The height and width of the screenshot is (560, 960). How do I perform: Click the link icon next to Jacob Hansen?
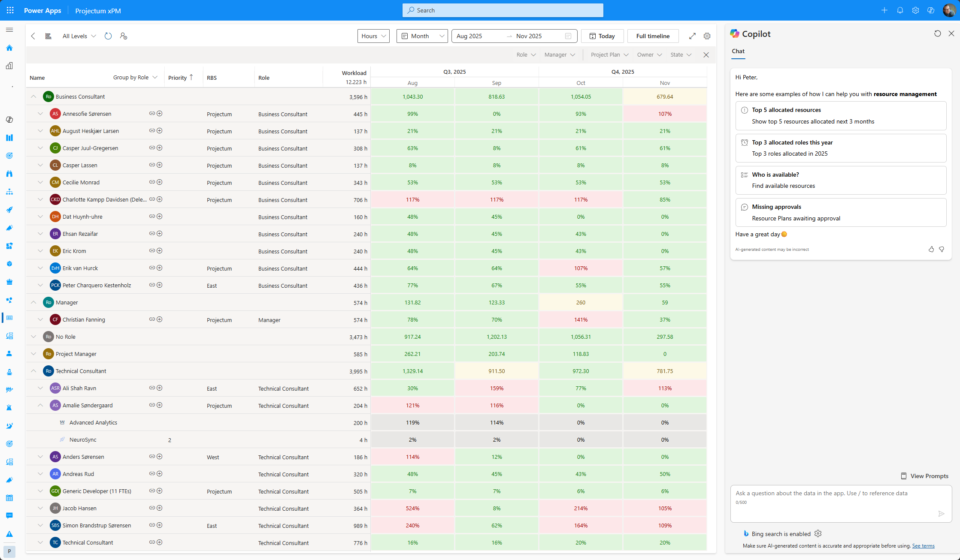click(152, 508)
